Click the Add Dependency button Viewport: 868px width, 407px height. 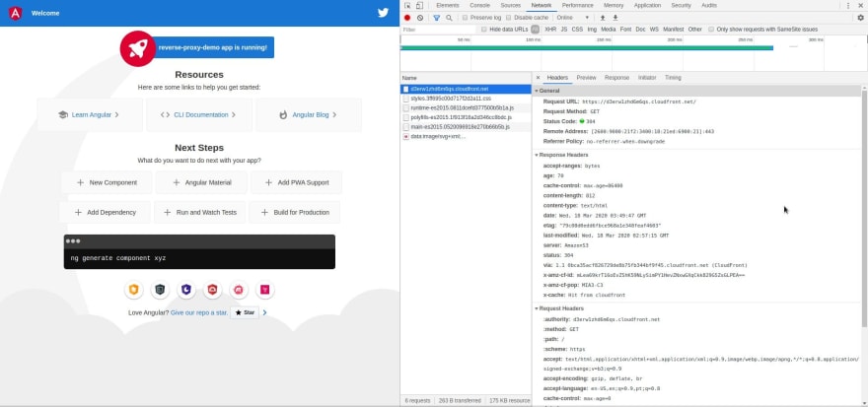tap(106, 212)
